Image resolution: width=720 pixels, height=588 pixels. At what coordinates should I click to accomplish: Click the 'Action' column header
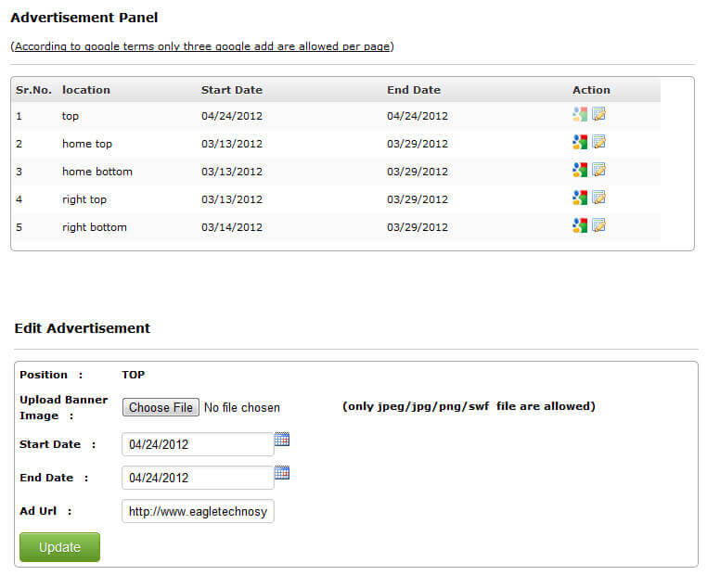(591, 90)
